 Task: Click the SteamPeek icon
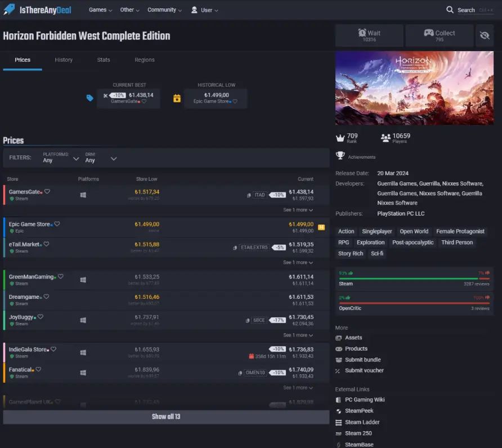pos(338,411)
